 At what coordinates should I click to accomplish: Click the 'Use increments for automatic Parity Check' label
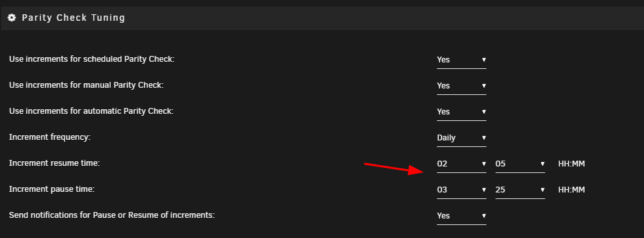coord(91,111)
